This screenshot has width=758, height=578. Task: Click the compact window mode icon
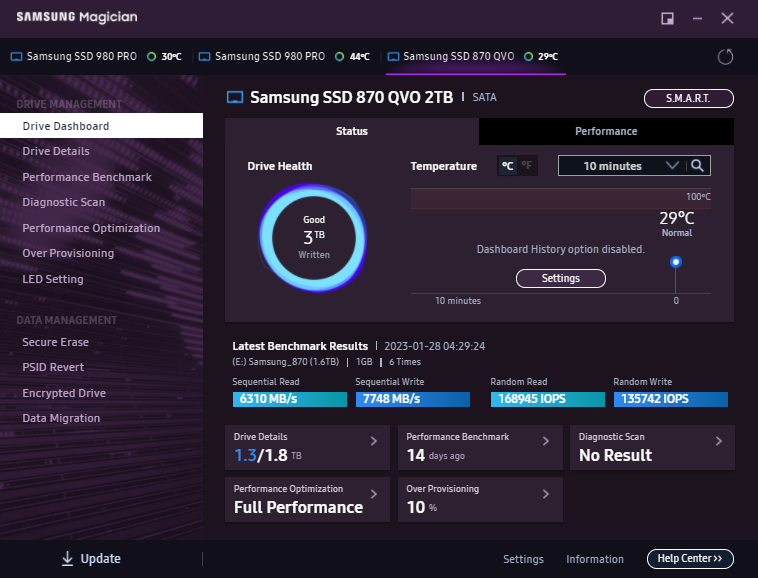click(668, 18)
